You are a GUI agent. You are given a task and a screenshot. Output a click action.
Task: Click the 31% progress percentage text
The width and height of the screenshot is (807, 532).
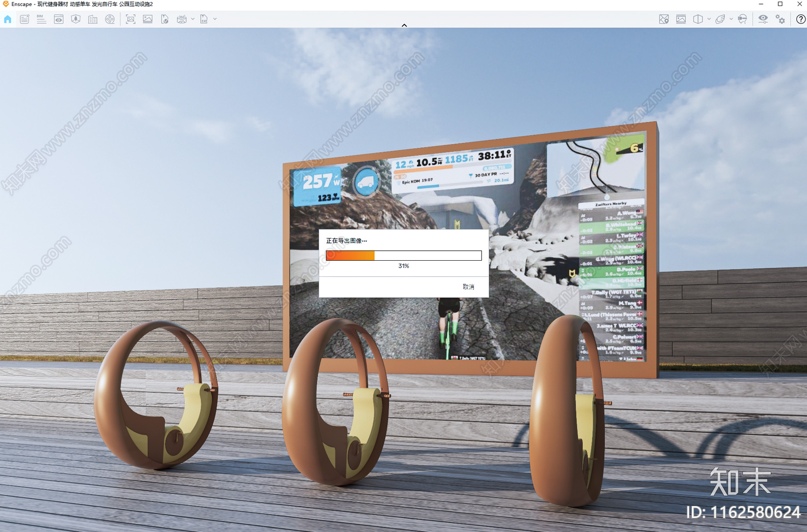coord(403,266)
